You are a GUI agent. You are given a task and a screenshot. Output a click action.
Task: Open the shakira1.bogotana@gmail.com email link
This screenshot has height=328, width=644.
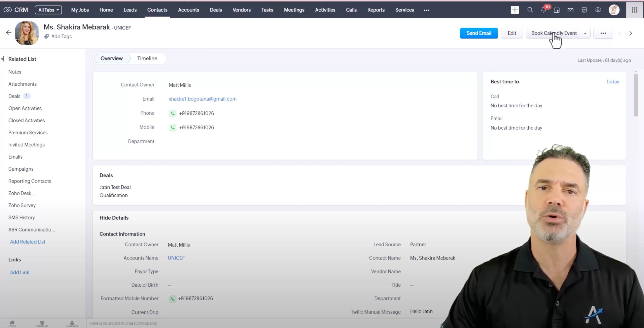point(202,99)
